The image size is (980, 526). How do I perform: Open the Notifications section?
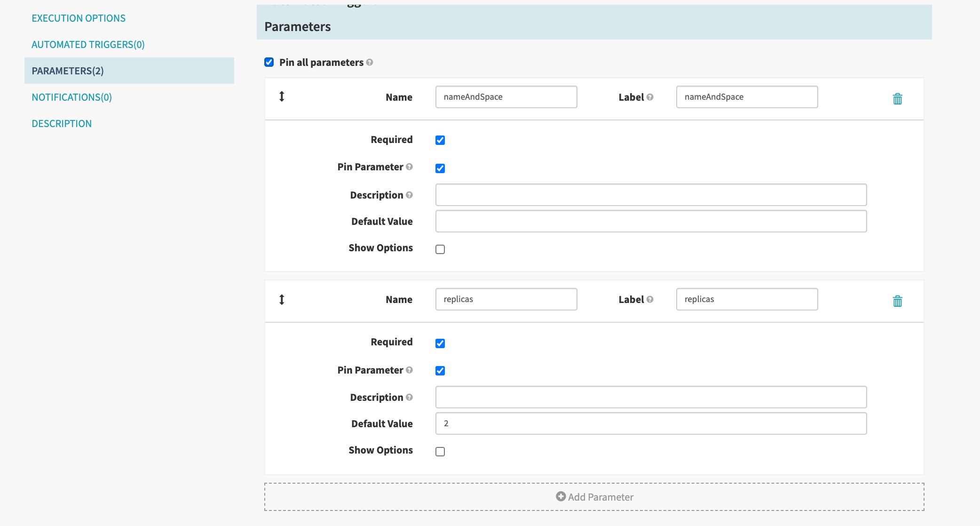pyautogui.click(x=71, y=97)
